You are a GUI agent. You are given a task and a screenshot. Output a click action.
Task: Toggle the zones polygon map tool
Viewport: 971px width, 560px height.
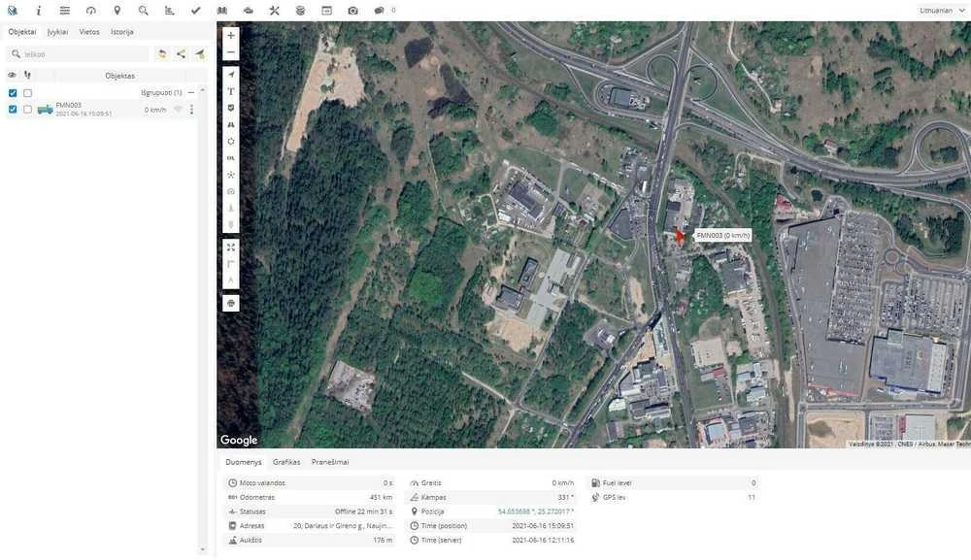(x=231, y=141)
